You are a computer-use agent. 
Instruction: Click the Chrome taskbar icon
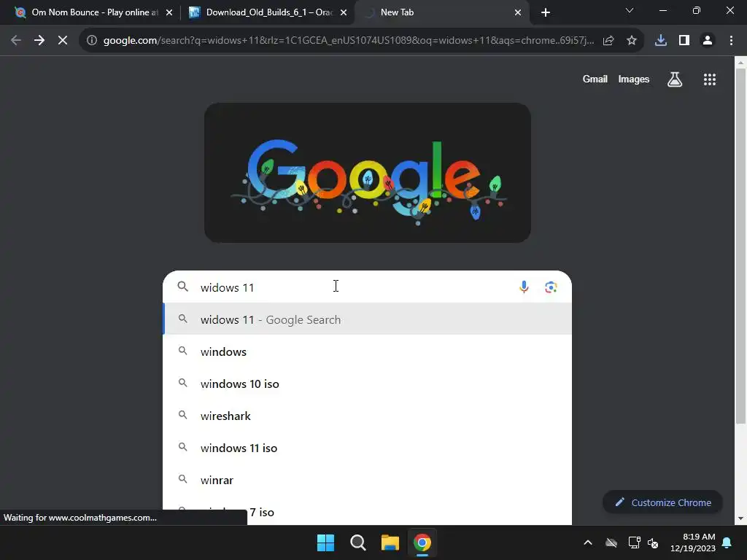tap(422, 542)
